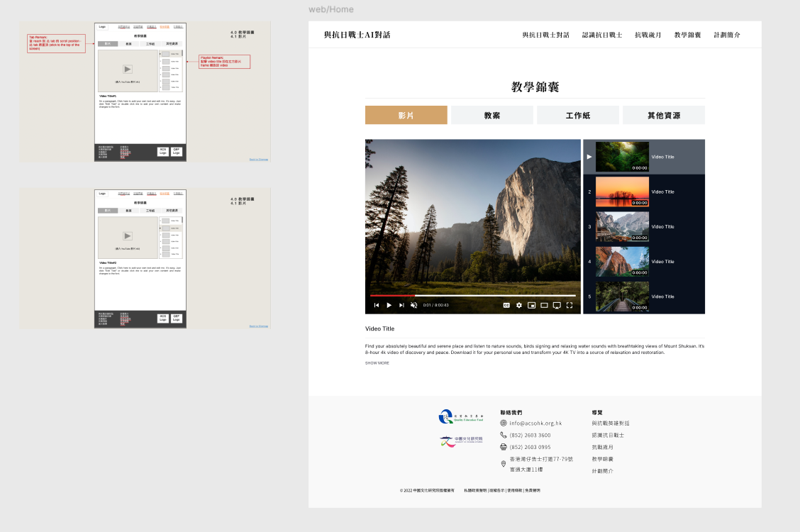The height and width of the screenshot is (532, 800).
Task: Click Video Title text of playlist item 4
Action: [662, 262]
